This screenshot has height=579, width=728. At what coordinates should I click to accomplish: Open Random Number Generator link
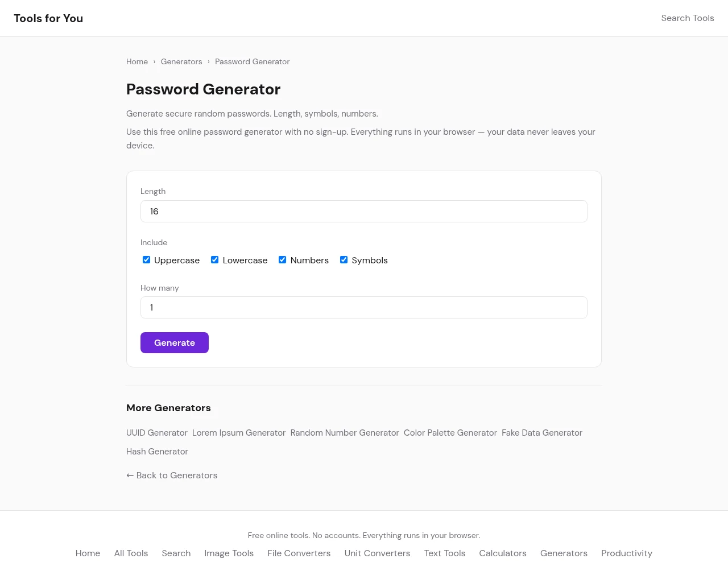345,433
